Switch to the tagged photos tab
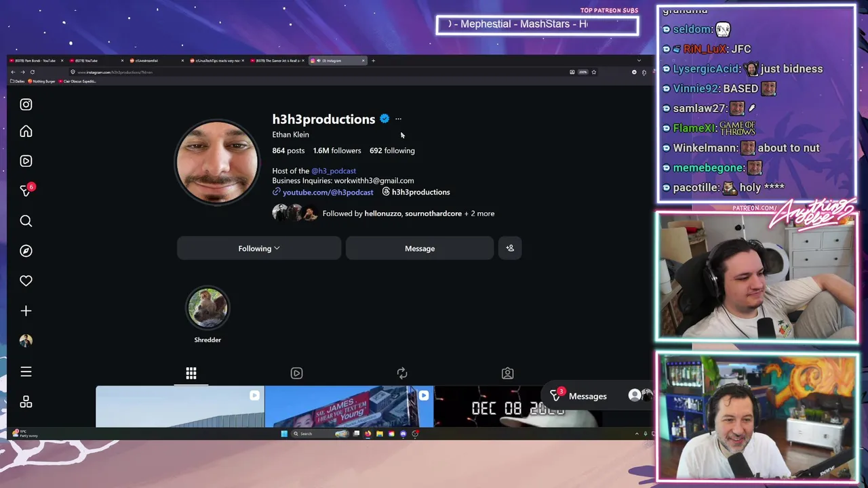Screen dimensions: 868x488 [x=507, y=373]
